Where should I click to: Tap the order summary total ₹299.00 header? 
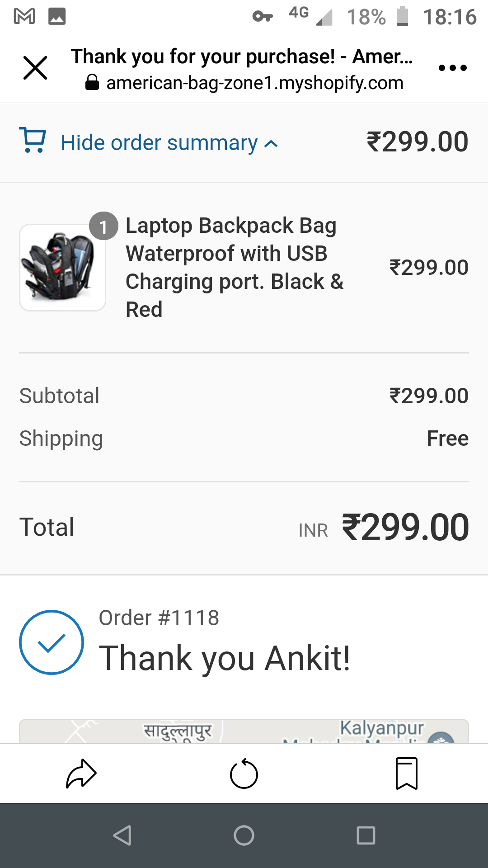(x=418, y=142)
